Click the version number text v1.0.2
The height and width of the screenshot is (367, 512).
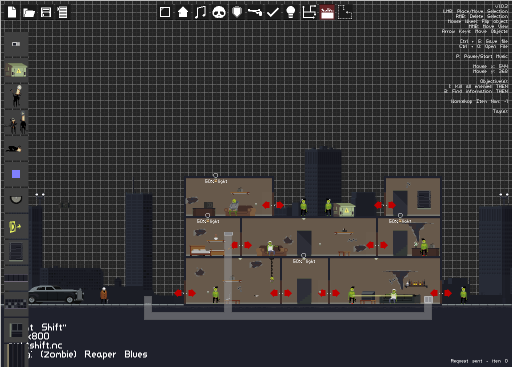(x=501, y=6)
